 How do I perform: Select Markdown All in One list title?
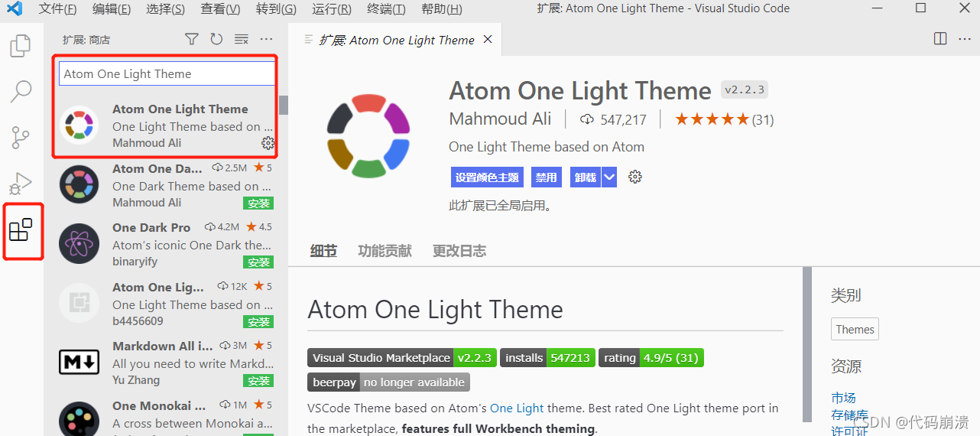coord(163,346)
